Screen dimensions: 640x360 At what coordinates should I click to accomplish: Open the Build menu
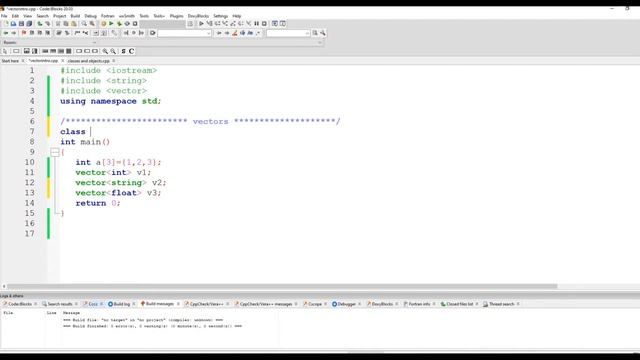75,16
